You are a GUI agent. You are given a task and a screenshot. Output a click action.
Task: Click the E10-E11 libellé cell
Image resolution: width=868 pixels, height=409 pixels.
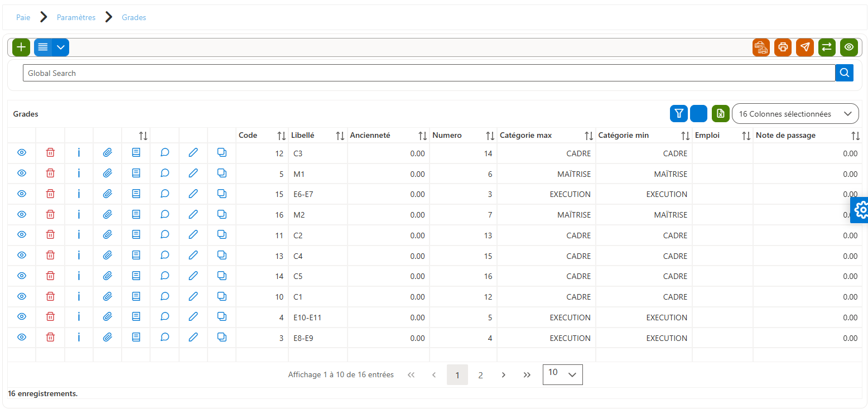pyautogui.click(x=318, y=317)
